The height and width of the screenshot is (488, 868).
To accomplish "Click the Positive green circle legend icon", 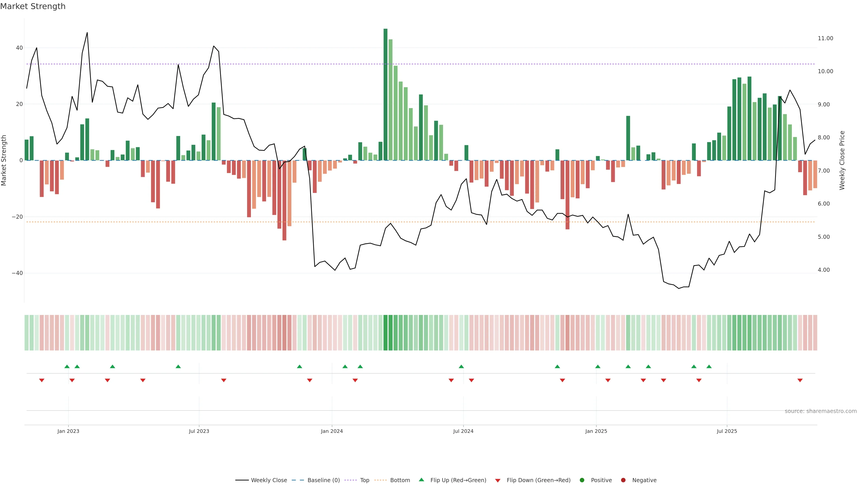I will coord(582,480).
